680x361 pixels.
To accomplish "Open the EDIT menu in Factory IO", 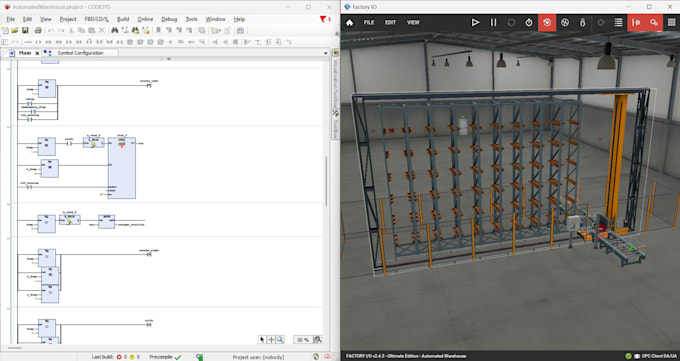I will tap(390, 22).
